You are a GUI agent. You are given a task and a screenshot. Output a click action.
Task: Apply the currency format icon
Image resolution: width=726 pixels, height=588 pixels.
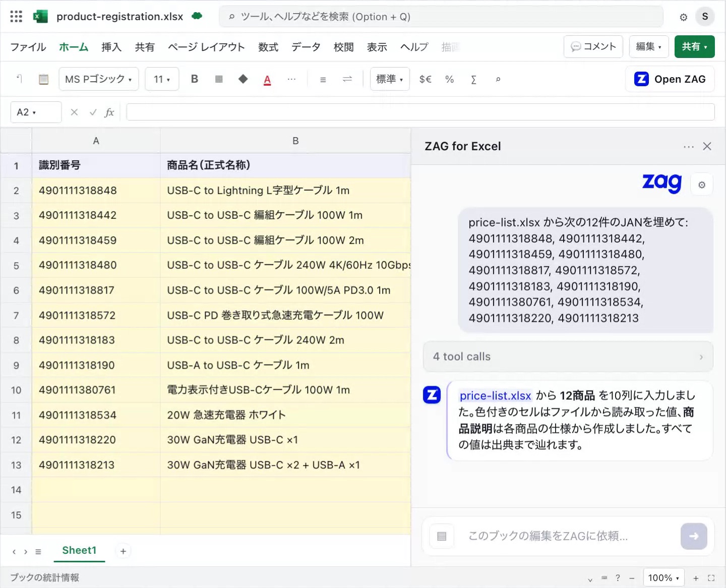(x=426, y=79)
